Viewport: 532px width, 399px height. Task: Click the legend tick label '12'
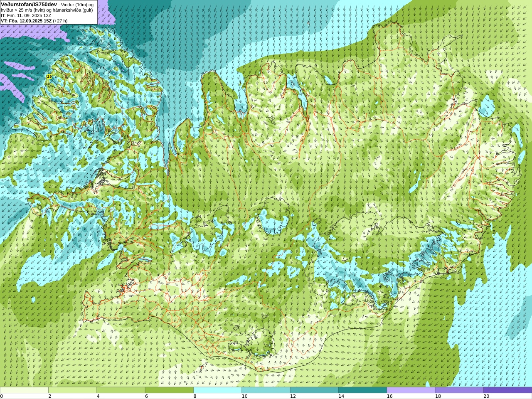(x=293, y=396)
